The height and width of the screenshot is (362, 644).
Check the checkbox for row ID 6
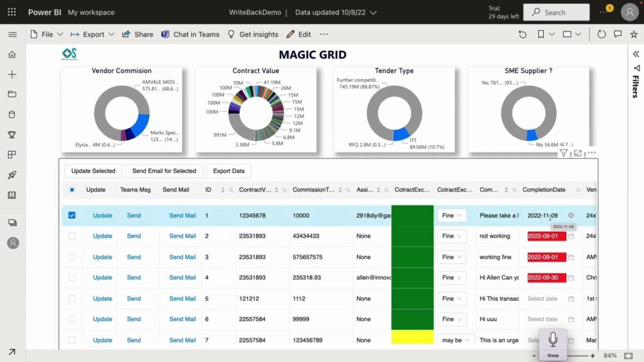coord(72,319)
